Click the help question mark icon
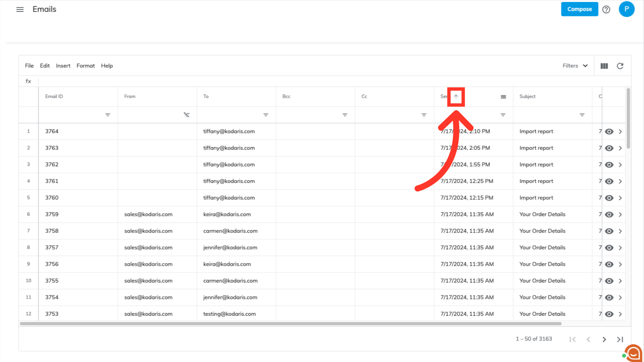 click(x=606, y=9)
